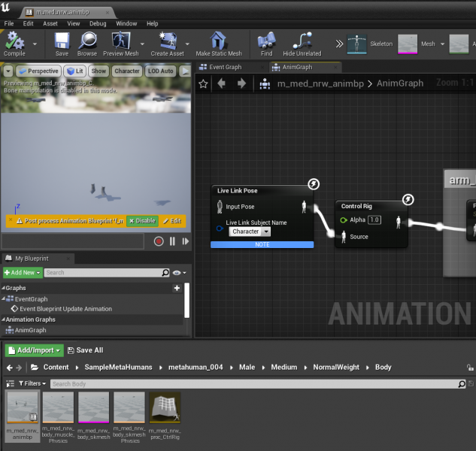
Task: Open viewport options dropdown arrow
Action: pos(8,71)
